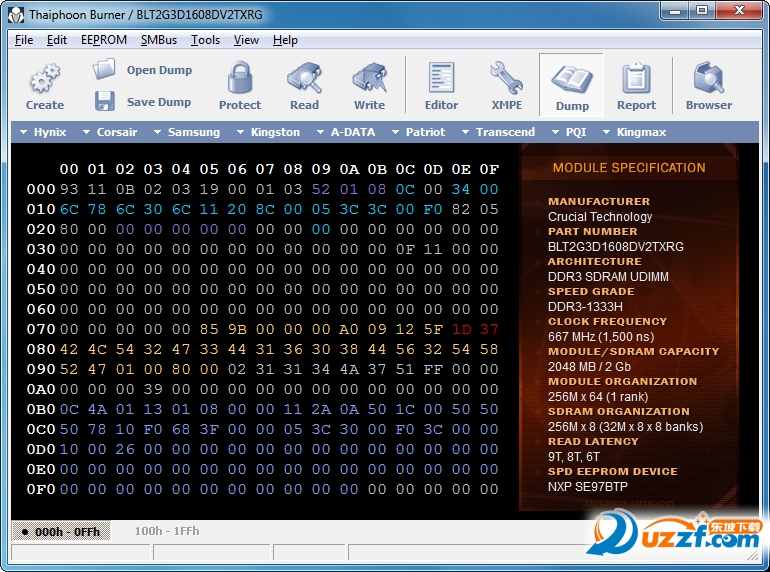Open the Browser icon
770x572 pixels.
click(x=709, y=78)
